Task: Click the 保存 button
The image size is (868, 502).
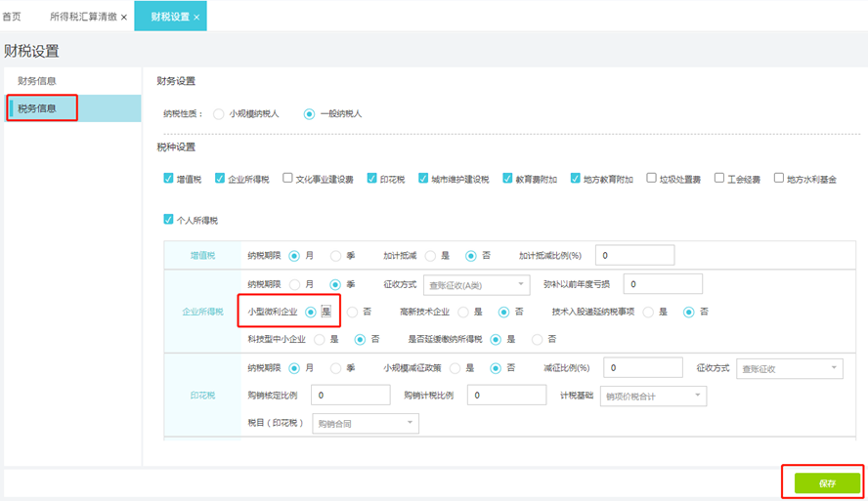Action: click(x=827, y=483)
